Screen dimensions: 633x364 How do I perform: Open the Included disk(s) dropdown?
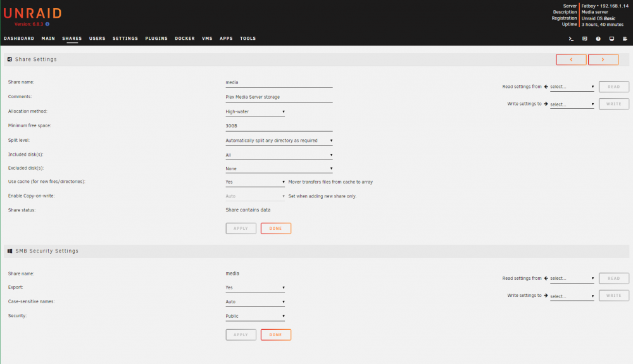[x=279, y=155]
